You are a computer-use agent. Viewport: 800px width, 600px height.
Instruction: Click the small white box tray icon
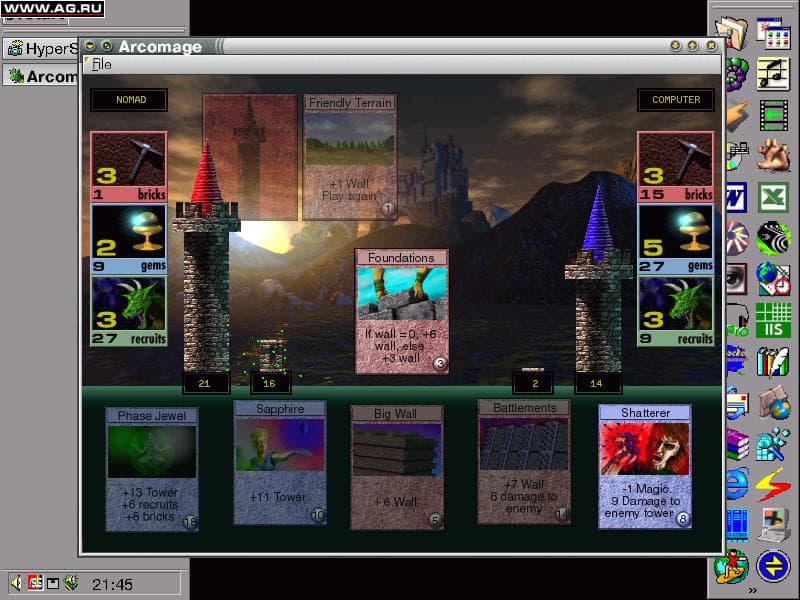(53, 583)
